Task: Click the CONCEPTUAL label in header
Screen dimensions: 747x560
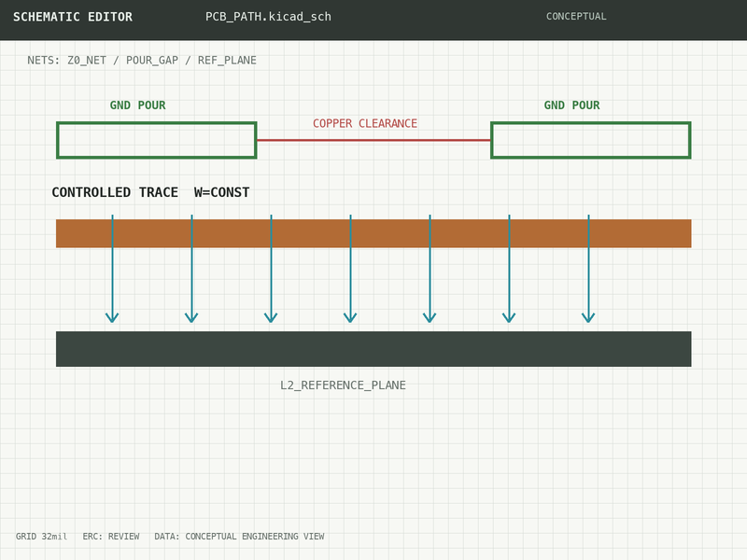Action: coord(576,16)
